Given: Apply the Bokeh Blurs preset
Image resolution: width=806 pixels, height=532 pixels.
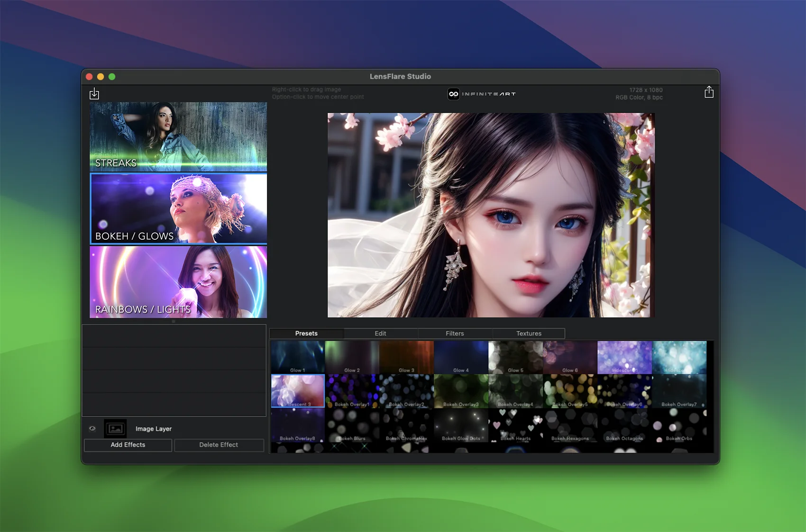Looking at the screenshot, I should [x=352, y=425].
